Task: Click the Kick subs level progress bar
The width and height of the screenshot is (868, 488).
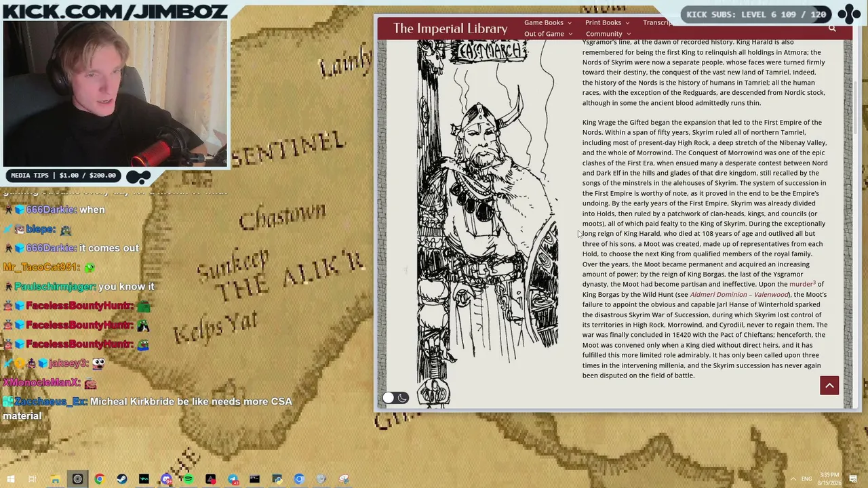Action: pos(756,14)
